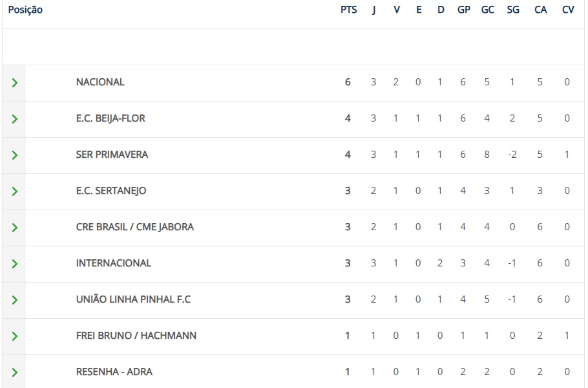The width and height of the screenshot is (588, 388).
Task: Click the GC column header
Action: pos(487,10)
